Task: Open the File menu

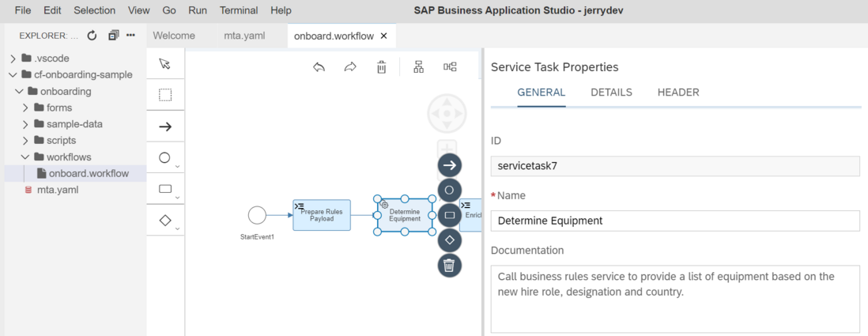Action: (x=23, y=10)
